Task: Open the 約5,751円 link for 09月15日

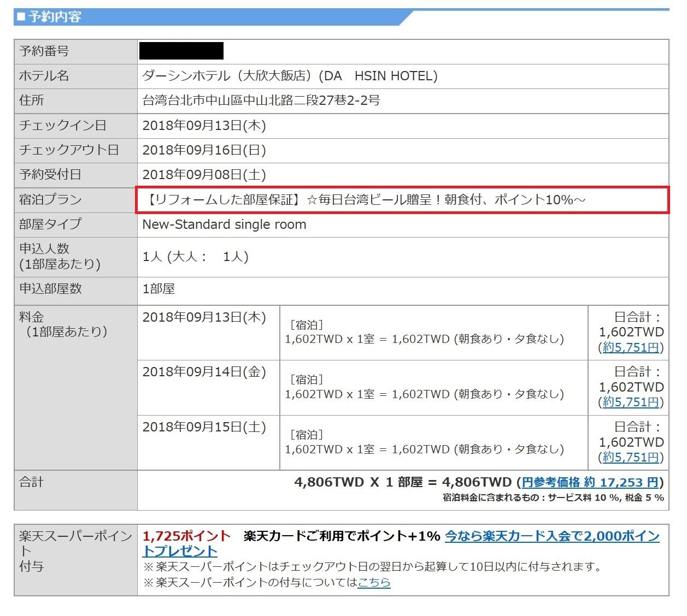Action: tap(631, 457)
